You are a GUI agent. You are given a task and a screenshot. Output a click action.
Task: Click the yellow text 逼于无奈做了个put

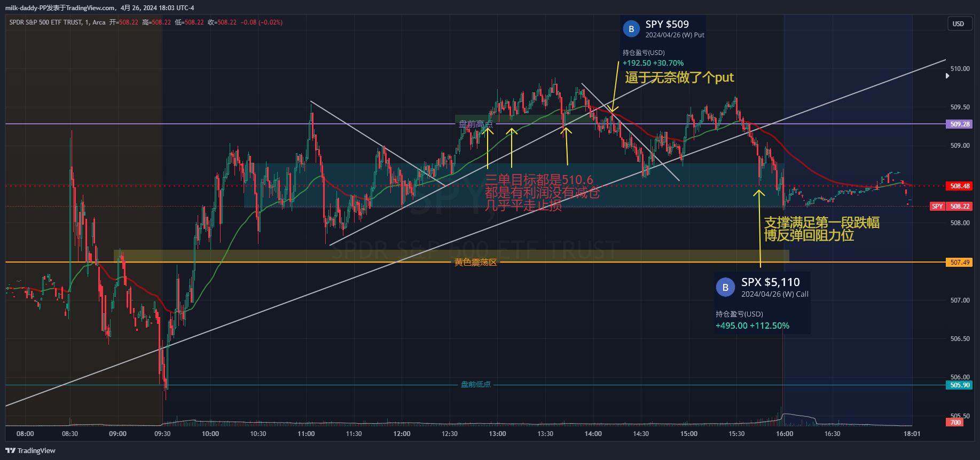click(x=679, y=78)
